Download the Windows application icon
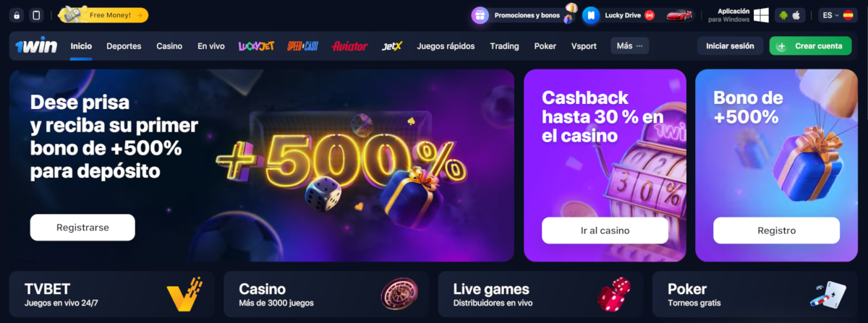 point(761,15)
